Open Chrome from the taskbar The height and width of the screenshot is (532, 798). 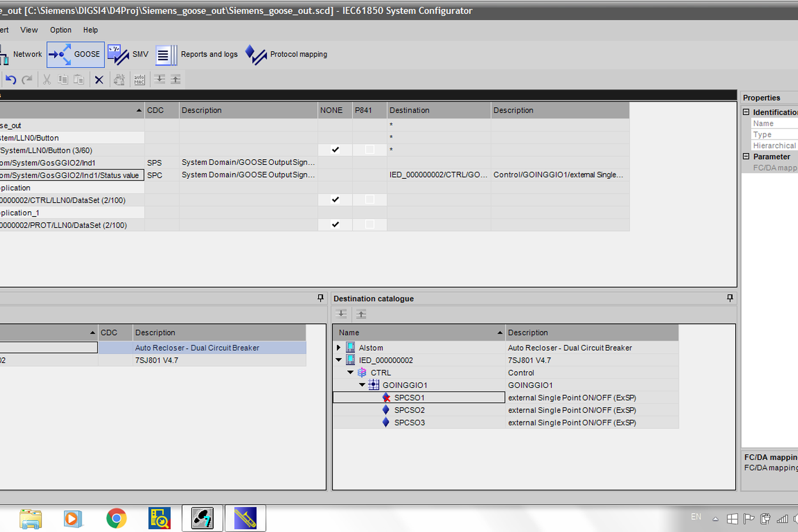pyautogui.click(x=117, y=518)
